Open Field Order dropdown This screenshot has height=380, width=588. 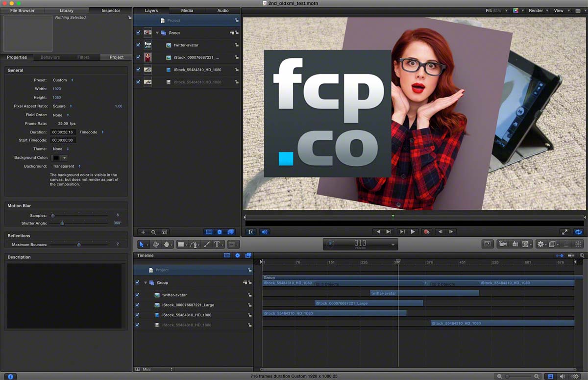coord(61,115)
